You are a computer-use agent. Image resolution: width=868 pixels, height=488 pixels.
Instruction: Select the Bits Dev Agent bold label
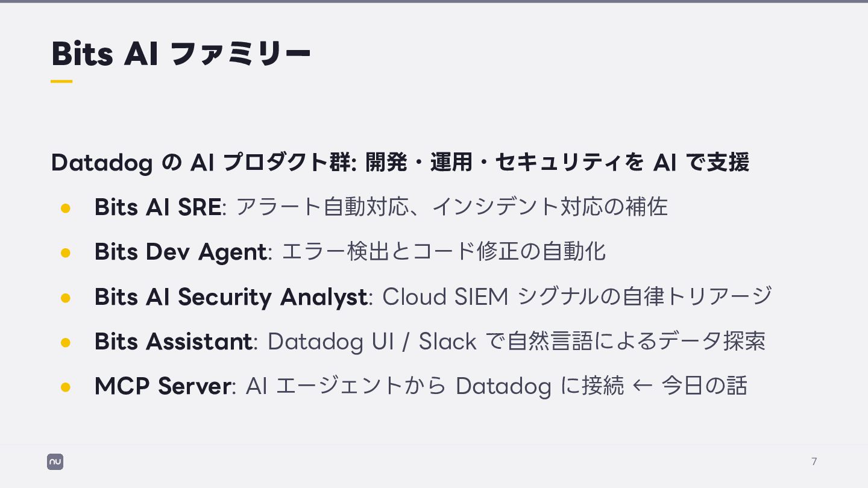point(181,252)
